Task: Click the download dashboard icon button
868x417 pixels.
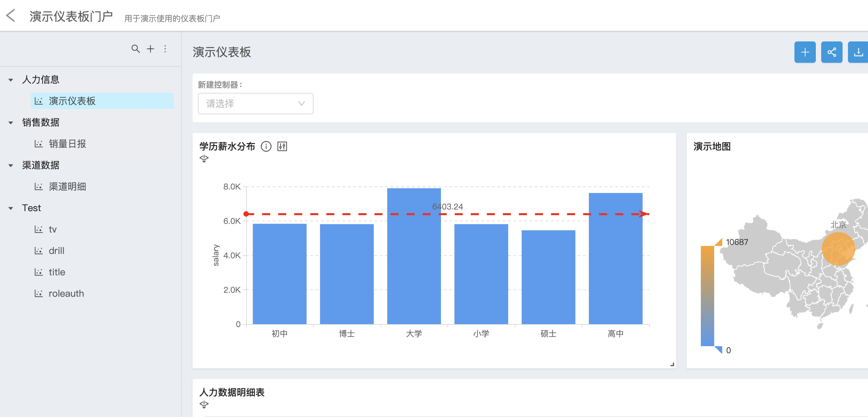Action: [858, 52]
